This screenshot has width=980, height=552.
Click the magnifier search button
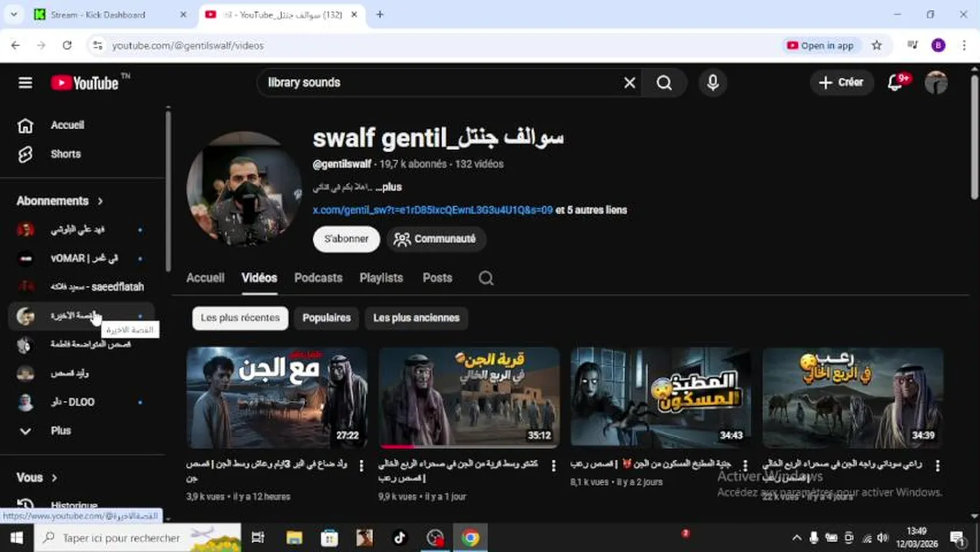point(664,83)
